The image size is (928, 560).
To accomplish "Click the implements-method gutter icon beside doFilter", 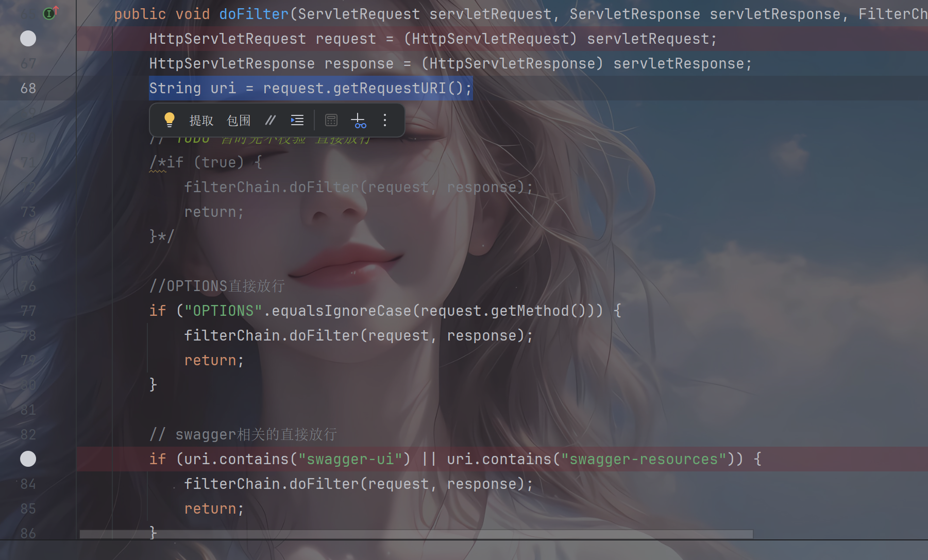I will (50, 13).
